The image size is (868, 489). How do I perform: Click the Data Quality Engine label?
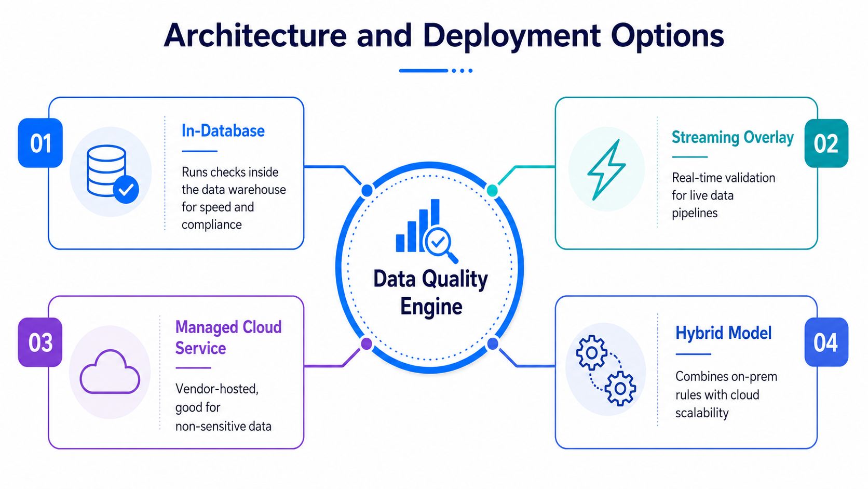[431, 293]
